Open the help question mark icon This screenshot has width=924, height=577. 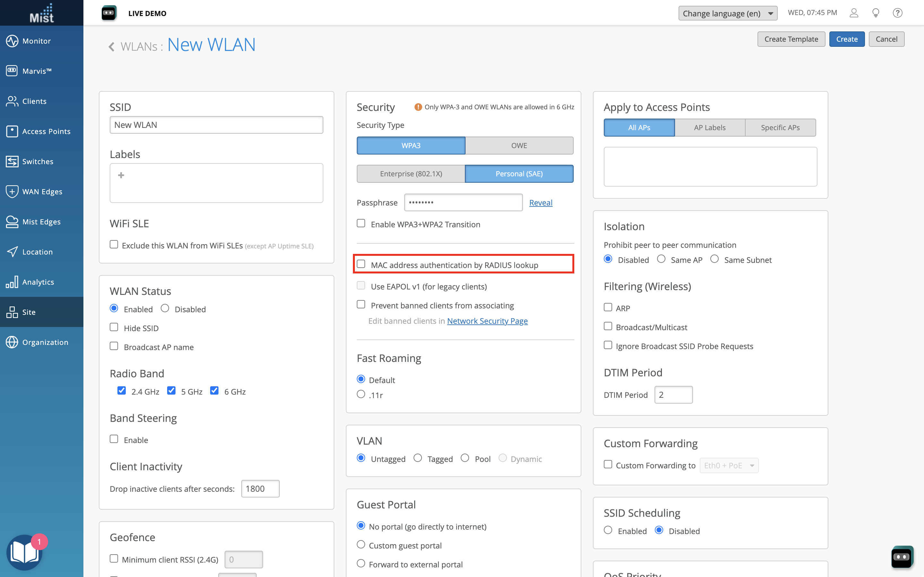(897, 13)
